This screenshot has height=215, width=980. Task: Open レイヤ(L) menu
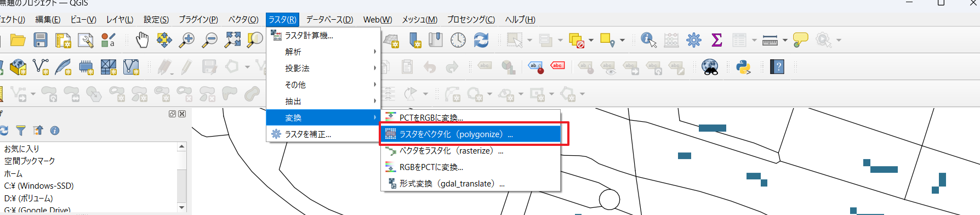pyautogui.click(x=119, y=19)
